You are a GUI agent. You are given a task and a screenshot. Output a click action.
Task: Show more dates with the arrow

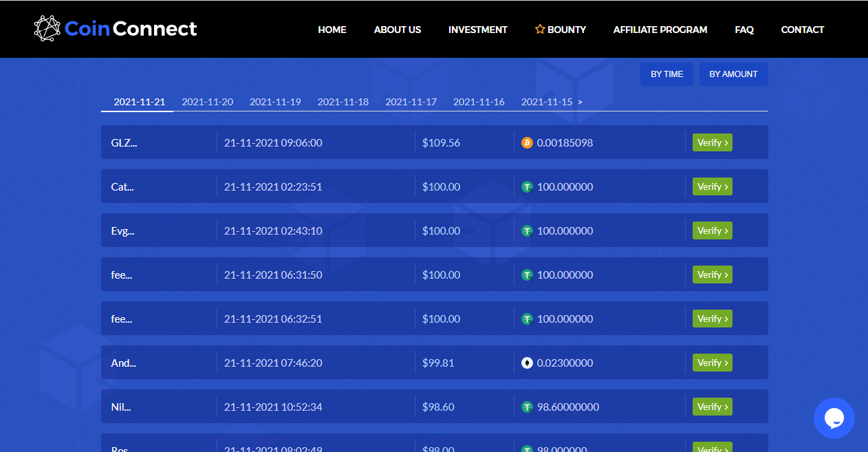coord(580,102)
